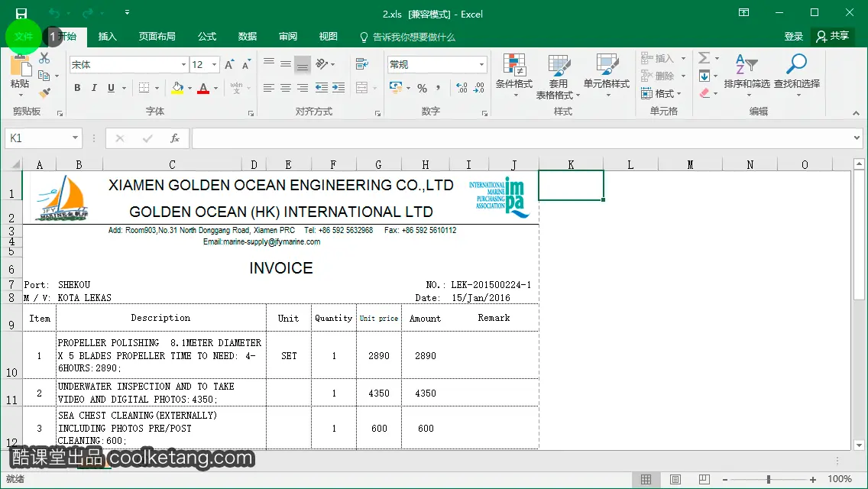
Task: Click the Increase Indent icon
Action: click(x=338, y=88)
